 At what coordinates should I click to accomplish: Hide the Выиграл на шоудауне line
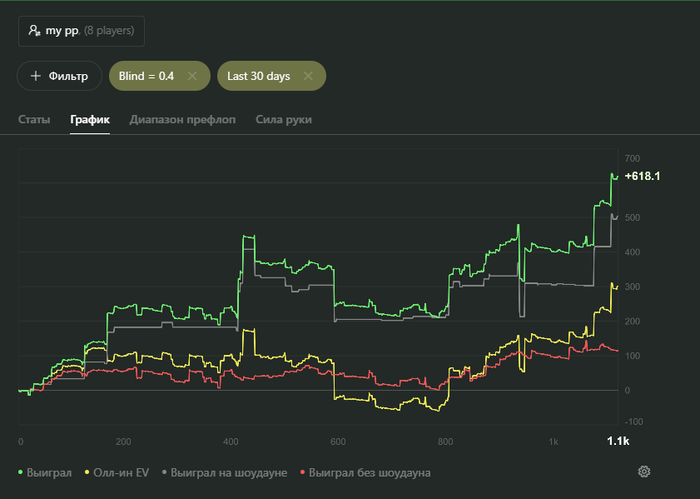click(x=229, y=471)
